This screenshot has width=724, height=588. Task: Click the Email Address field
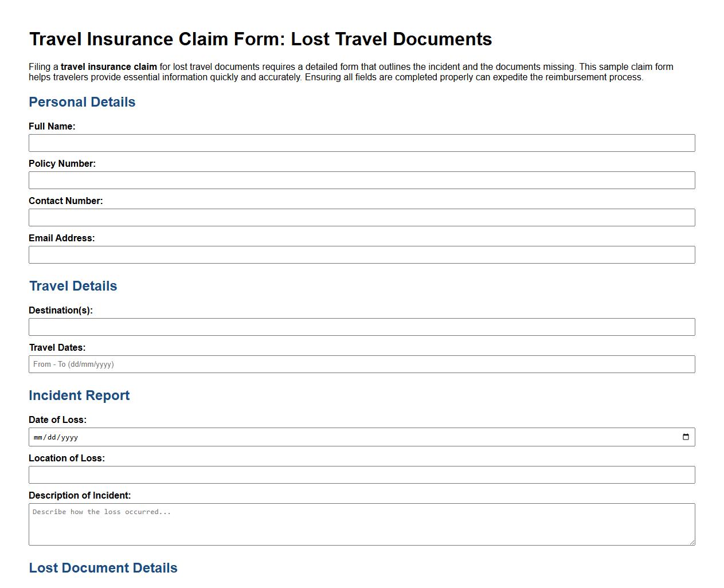click(361, 254)
